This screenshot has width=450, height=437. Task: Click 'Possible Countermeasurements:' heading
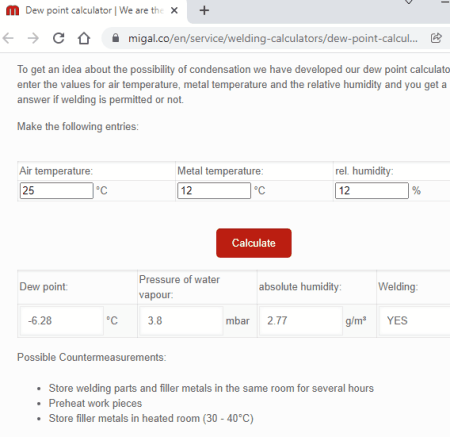click(x=92, y=357)
